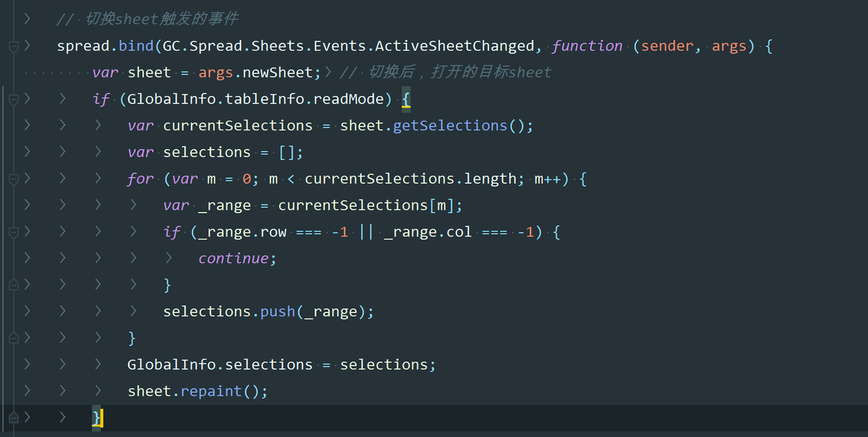This screenshot has height=437, width=868.
Task: Click the getSelections method call
Action: pyautogui.click(x=450, y=126)
